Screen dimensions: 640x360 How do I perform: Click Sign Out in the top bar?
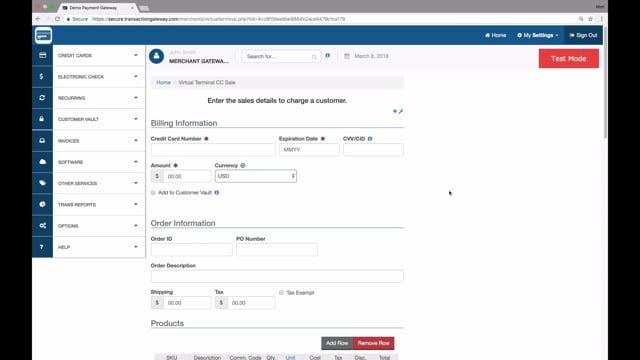pos(583,36)
